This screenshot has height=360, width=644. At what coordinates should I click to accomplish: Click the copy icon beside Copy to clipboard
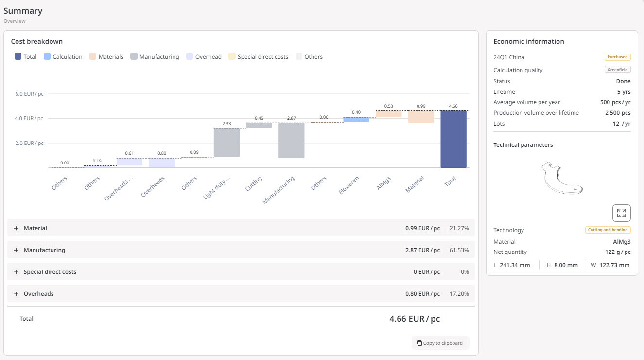[419, 343]
